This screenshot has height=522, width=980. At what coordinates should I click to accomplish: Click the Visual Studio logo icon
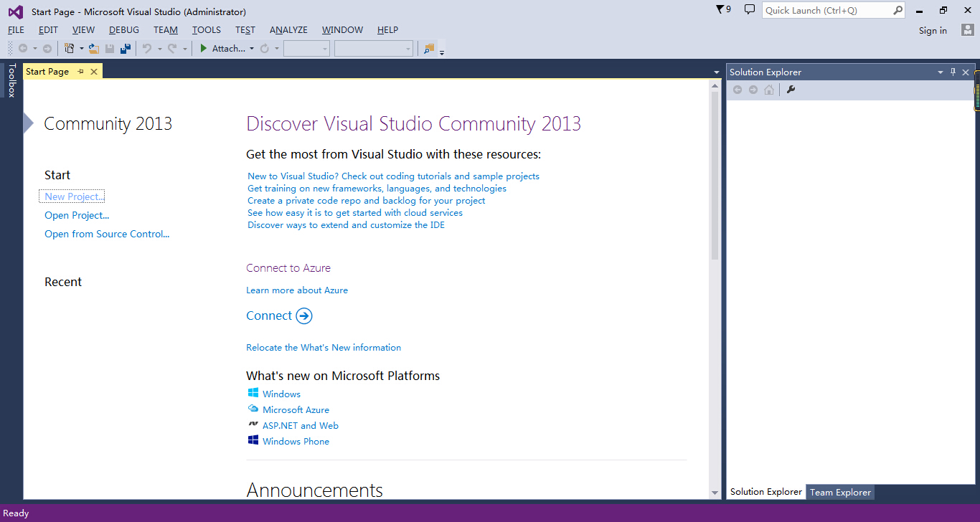(15, 11)
